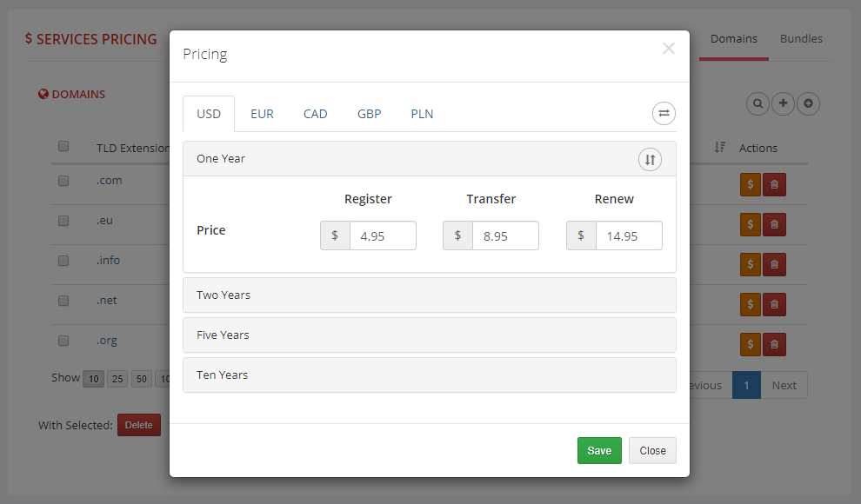Open pricing editor for the .org domain

click(x=750, y=344)
